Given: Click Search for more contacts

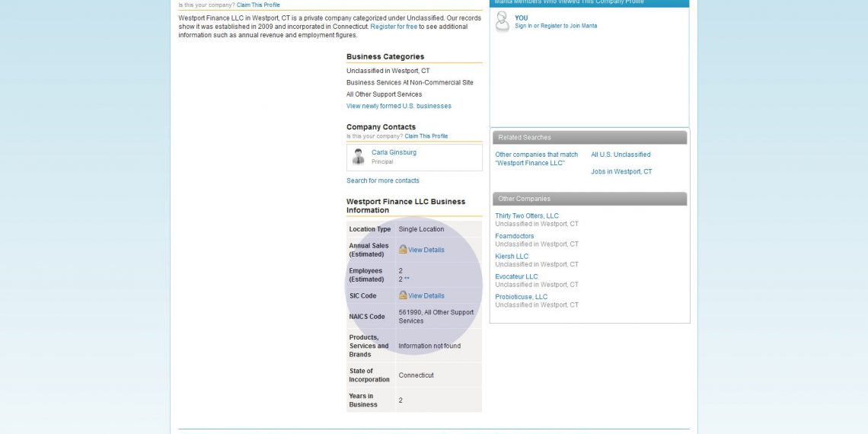Looking at the screenshot, I should click(x=382, y=181).
